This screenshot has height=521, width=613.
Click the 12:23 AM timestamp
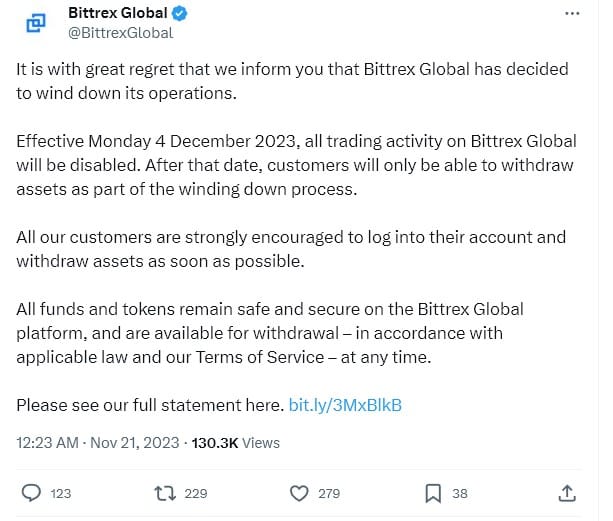pyautogui.click(x=50, y=442)
